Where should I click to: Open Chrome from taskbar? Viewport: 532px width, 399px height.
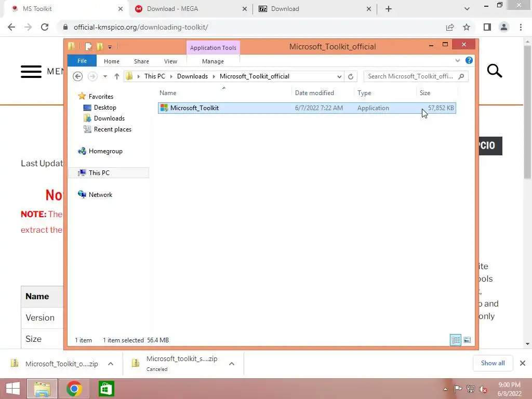point(74,389)
